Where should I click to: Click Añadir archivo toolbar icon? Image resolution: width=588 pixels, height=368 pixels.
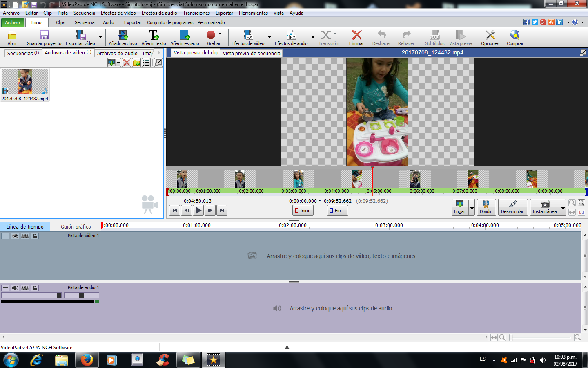pos(123,35)
